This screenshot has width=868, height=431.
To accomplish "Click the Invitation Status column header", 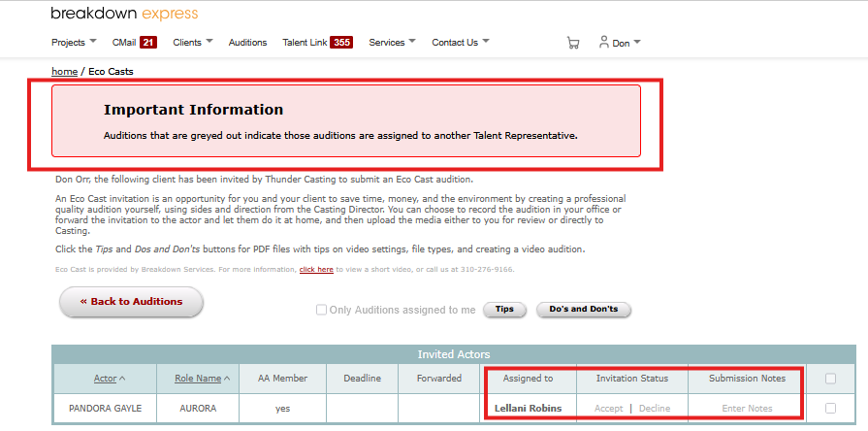I will point(632,379).
